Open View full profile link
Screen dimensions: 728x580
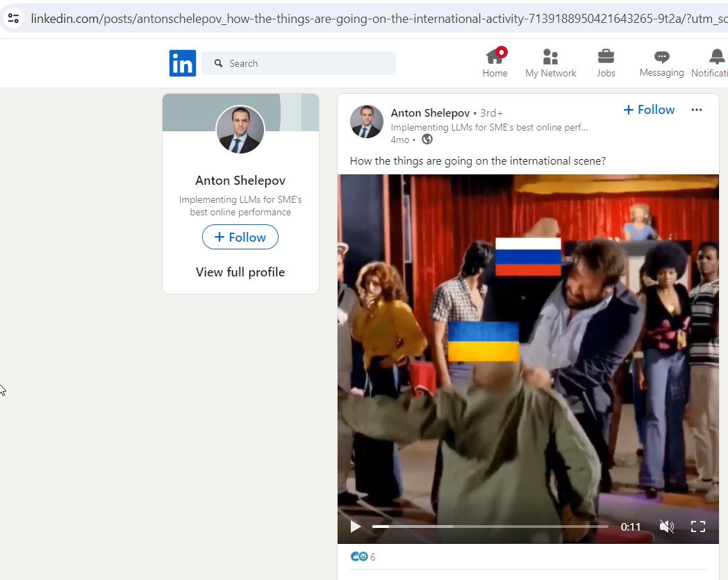click(240, 272)
